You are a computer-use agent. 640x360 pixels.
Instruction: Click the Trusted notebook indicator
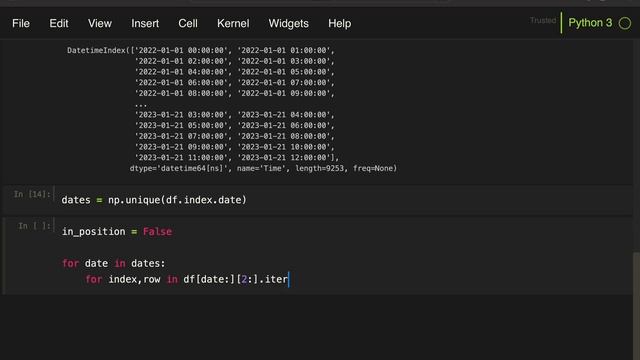(543, 20)
